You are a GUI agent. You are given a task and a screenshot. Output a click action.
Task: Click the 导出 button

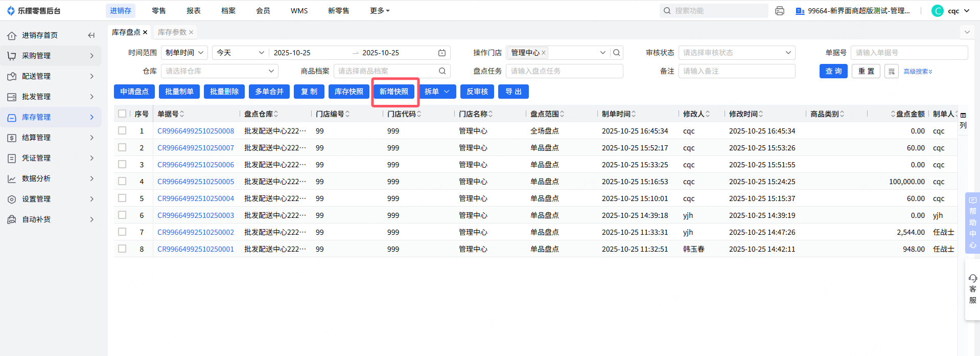(514, 92)
